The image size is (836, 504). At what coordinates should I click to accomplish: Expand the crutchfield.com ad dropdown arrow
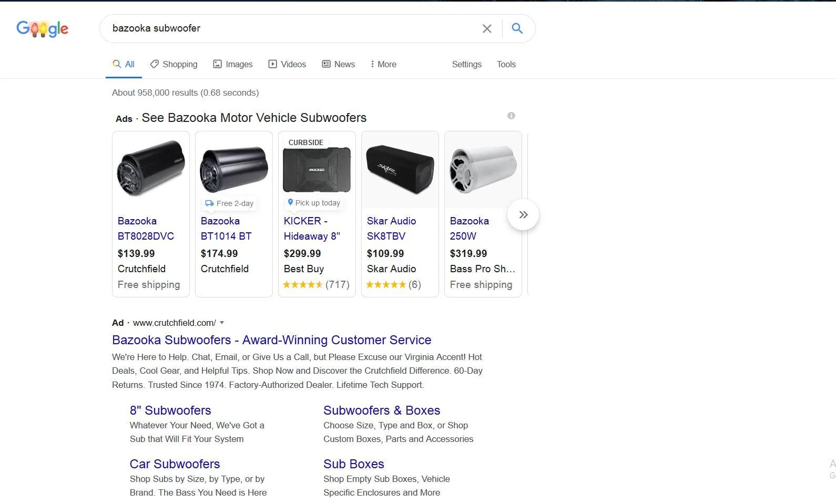coord(222,323)
